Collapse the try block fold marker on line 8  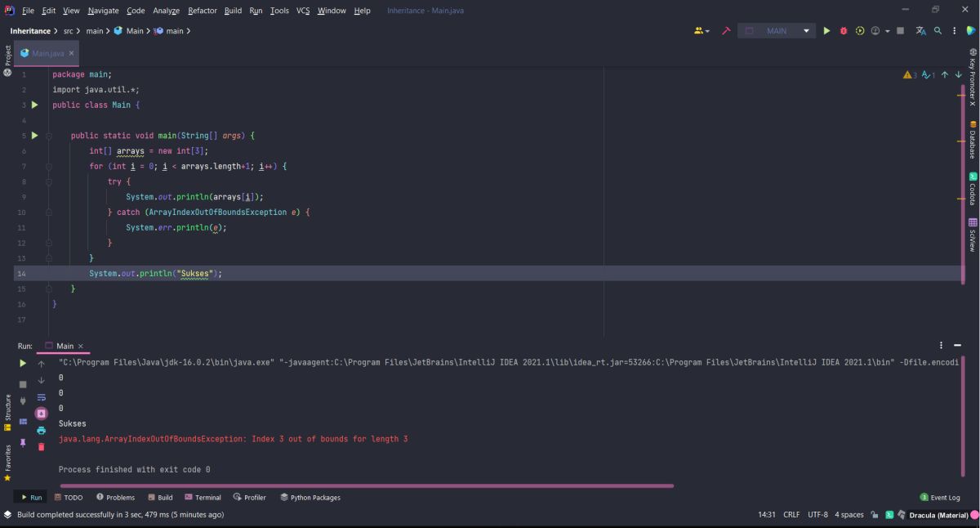point(48,181)
